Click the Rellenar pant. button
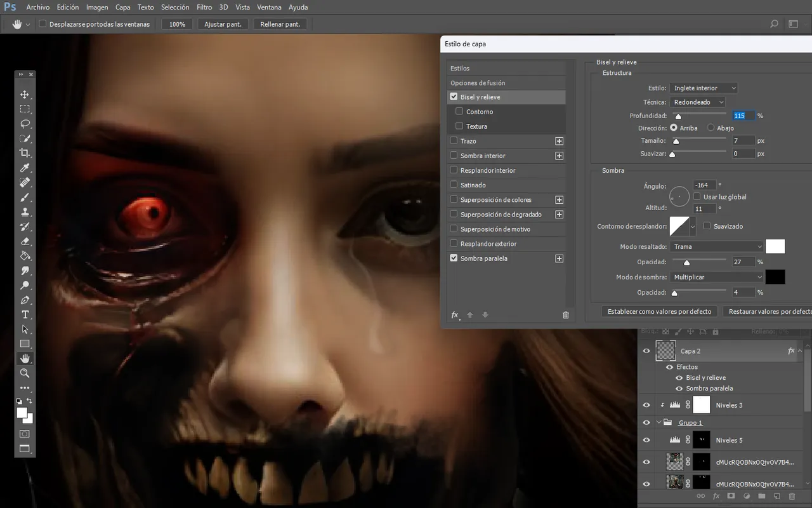 280,24
